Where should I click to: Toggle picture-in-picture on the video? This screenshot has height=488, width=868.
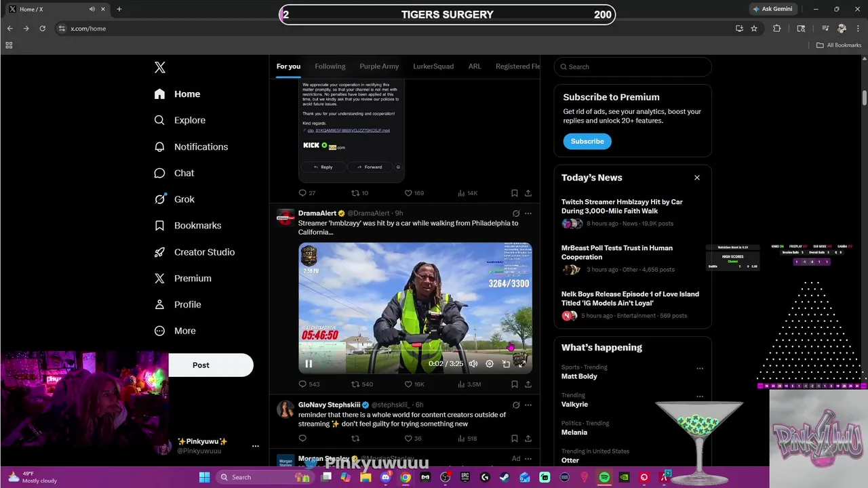pyautogui.click(x=506, y=364)
